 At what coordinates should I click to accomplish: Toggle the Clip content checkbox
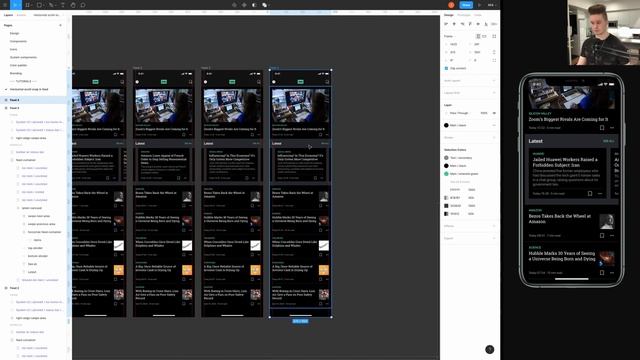pos(446,68)
